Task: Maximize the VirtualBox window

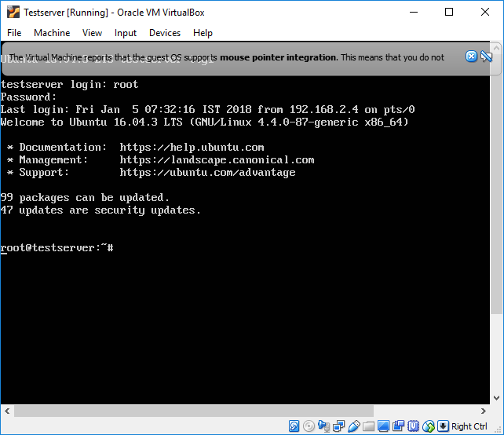Action: click(449, 13)
